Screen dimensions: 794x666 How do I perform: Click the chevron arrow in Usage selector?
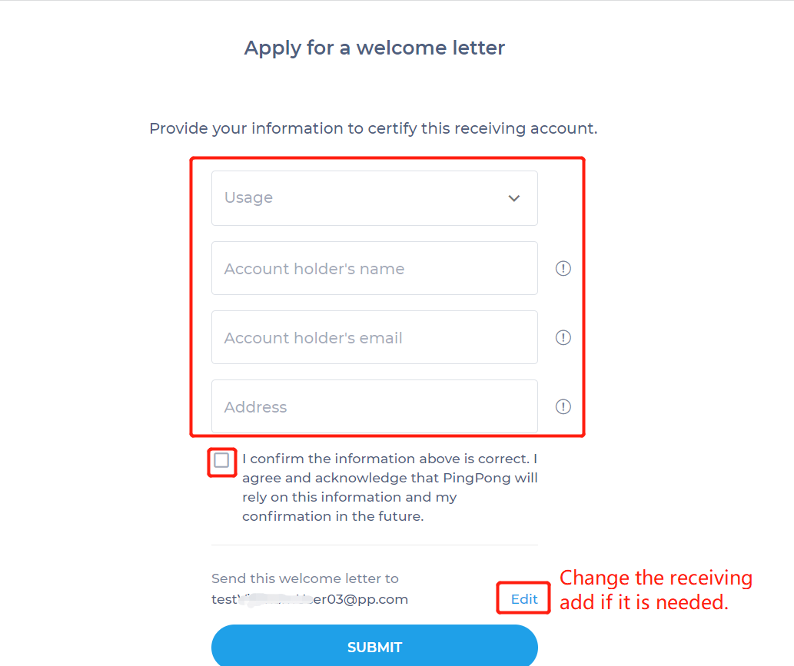[514, 198]
